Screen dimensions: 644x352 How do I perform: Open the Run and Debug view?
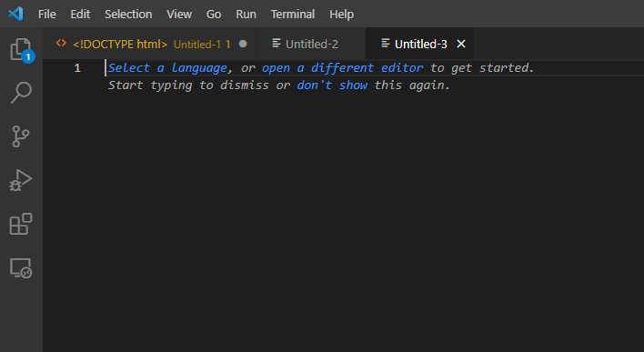point(21,180)
